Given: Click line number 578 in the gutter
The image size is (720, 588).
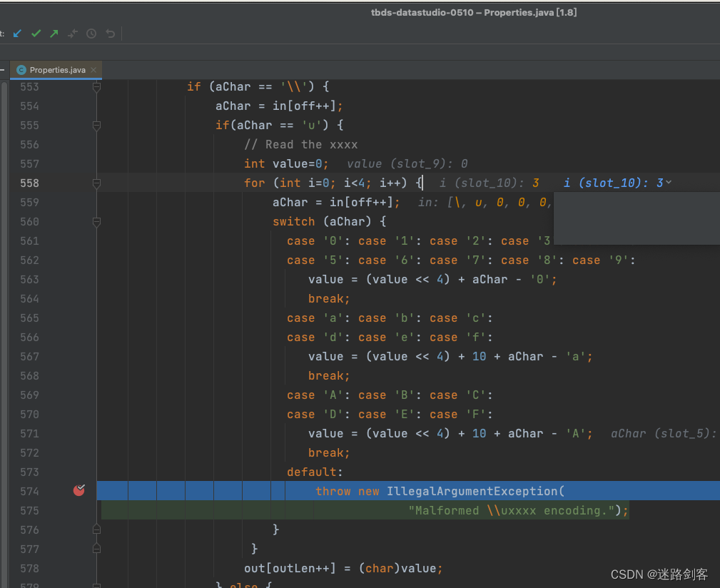Looking at the screenshot, I should [x=29, y=568].
